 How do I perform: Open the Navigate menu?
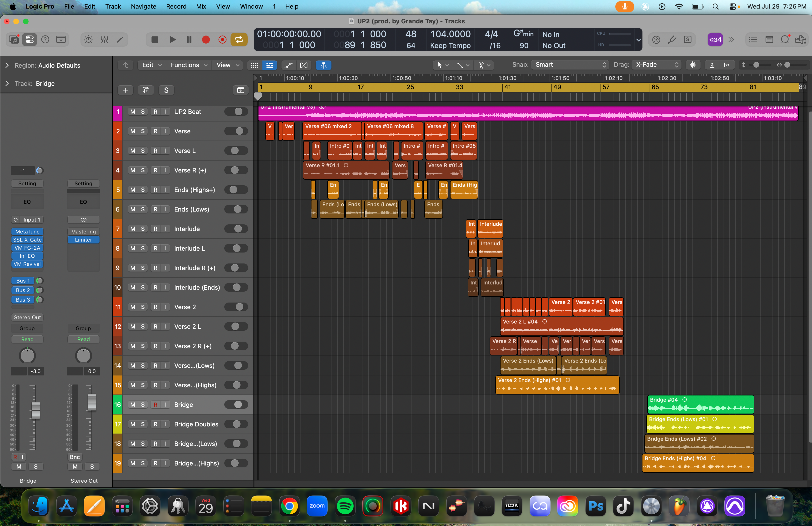tap(143, 6)
